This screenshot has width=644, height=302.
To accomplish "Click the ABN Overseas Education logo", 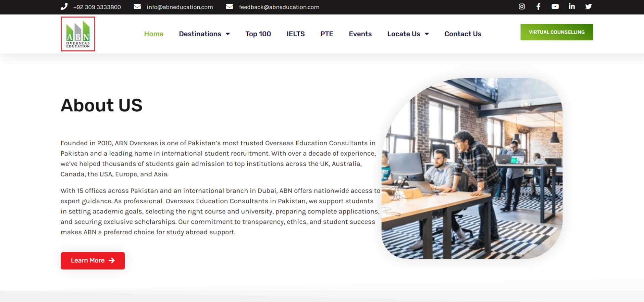I will click(x=78, y=34).
